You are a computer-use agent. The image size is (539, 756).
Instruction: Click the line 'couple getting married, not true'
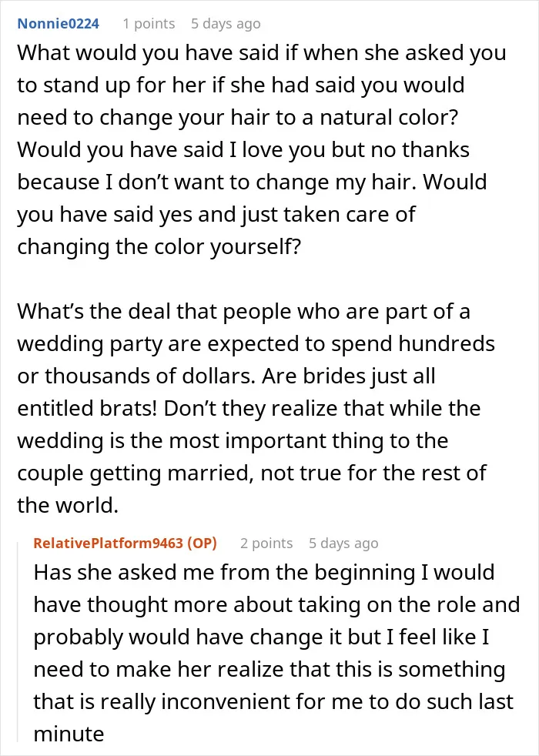click(x=252, y=473)
